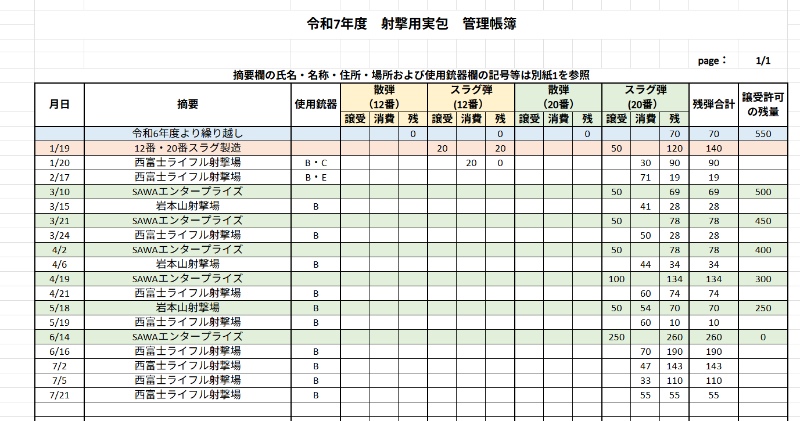Image resolution: width=800 pixels, height=421 pixels.
Task: Select 西富士ライフル射撃場 in the 7/21 row
Action: pos(188,395)
